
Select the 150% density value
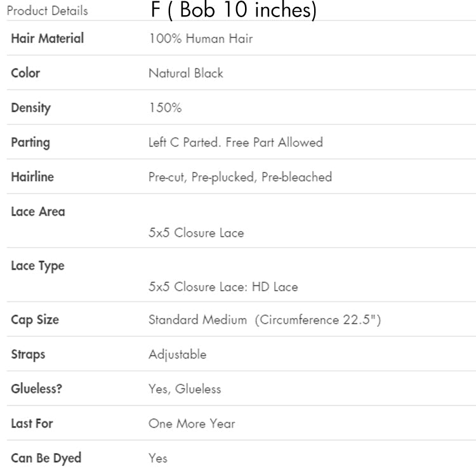point(165,108)
